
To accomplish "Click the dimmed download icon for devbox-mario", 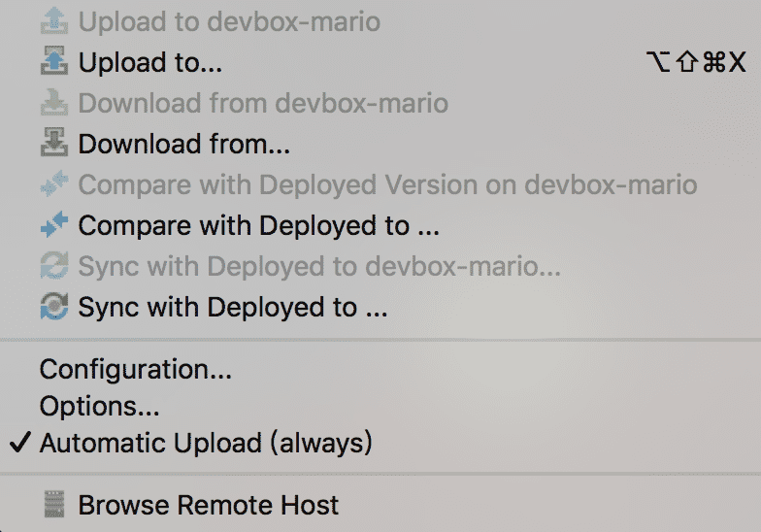I will pos(54,102).
